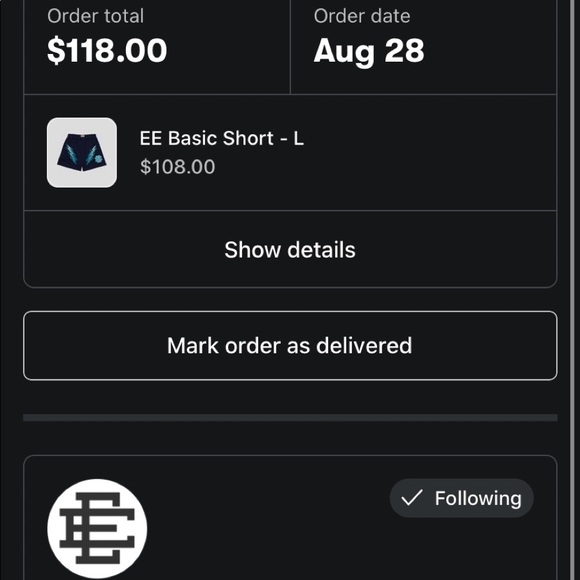Click the $108.00 item price
This screenshot has height=580, width=580.
coord(177,166)
